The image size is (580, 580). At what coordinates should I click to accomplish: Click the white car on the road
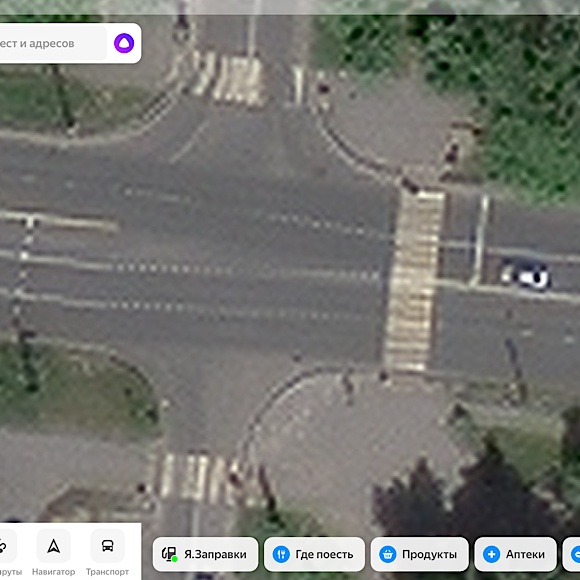click(x=526, y=275)
